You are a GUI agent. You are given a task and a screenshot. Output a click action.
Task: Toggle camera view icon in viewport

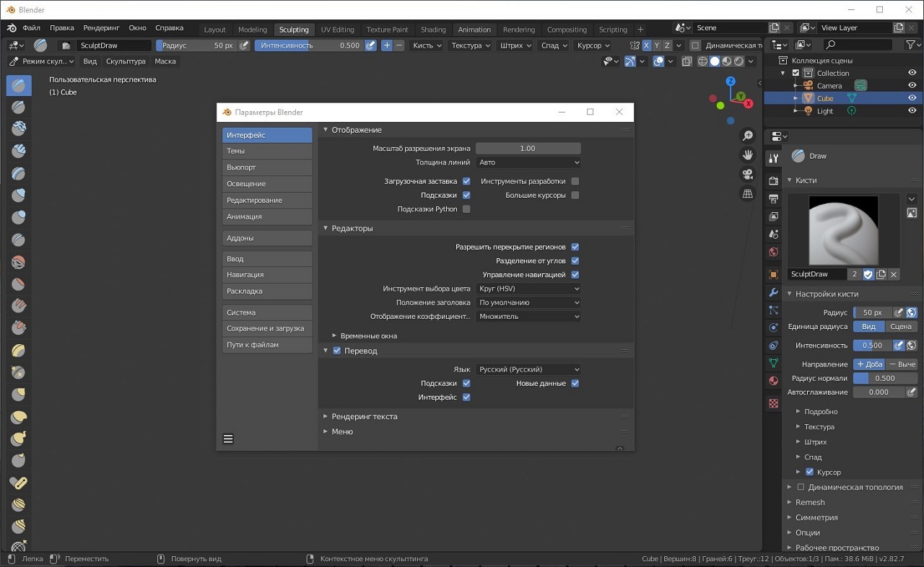pos(748,175)
